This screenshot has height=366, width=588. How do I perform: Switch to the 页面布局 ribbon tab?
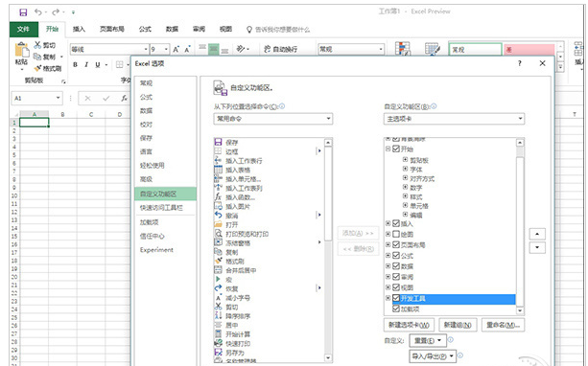click(112, 29)
